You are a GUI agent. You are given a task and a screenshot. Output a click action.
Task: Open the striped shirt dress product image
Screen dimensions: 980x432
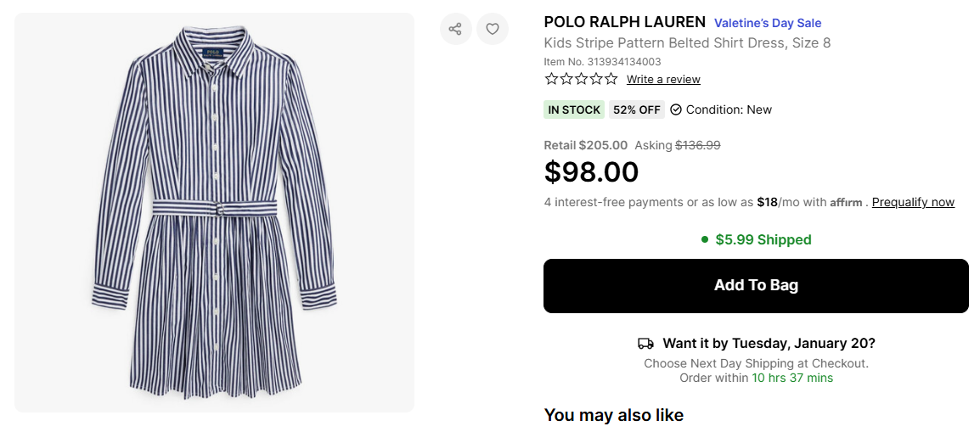[214, 212]
